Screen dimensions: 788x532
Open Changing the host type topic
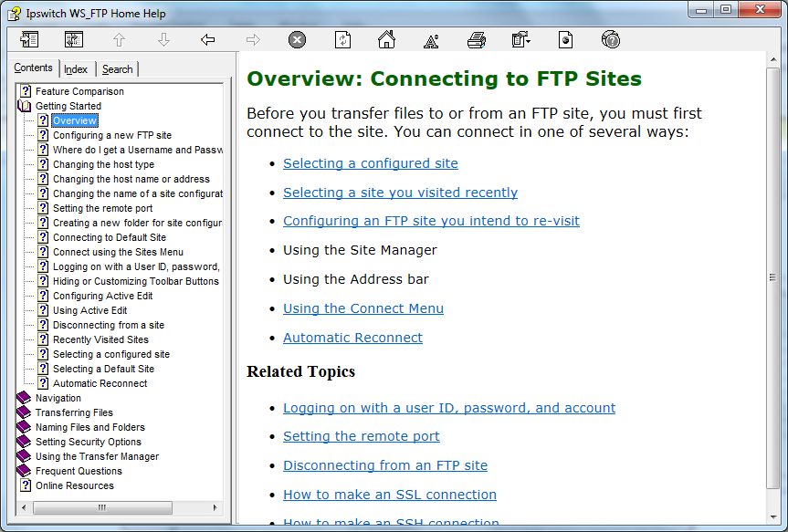point(103,164)
